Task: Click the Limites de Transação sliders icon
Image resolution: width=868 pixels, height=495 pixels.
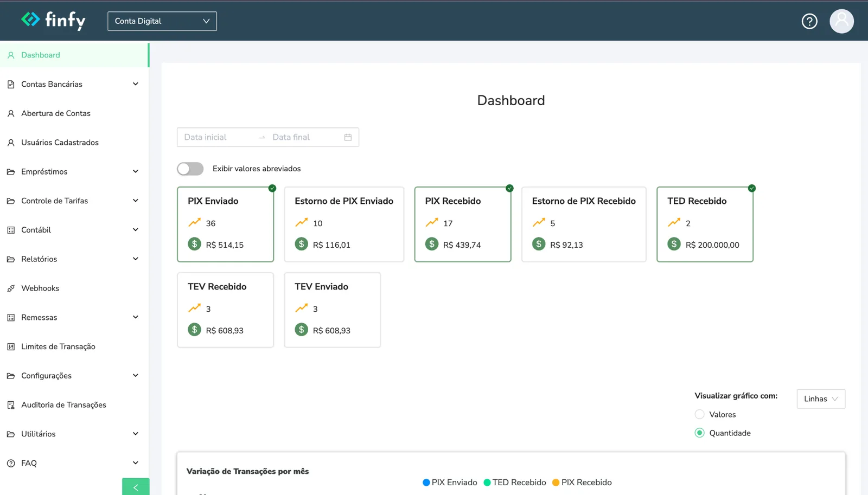Action: point(11,346)
